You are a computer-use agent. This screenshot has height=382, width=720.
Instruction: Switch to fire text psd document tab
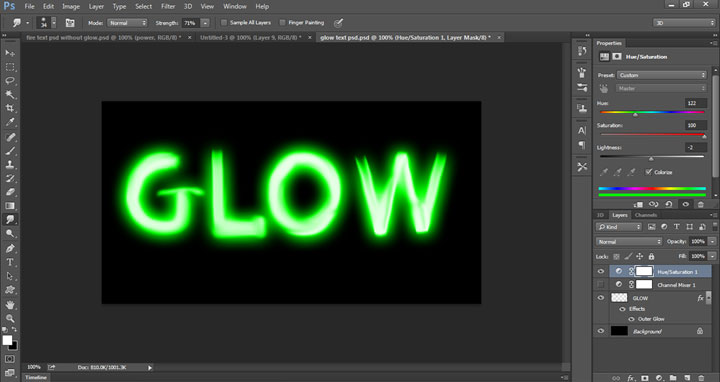(x=103, y=38)
